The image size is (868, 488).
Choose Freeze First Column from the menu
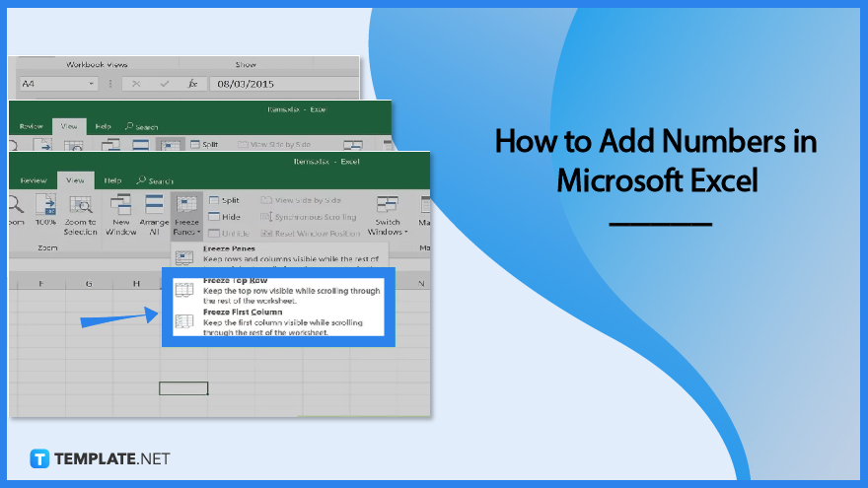pos(278,322)
